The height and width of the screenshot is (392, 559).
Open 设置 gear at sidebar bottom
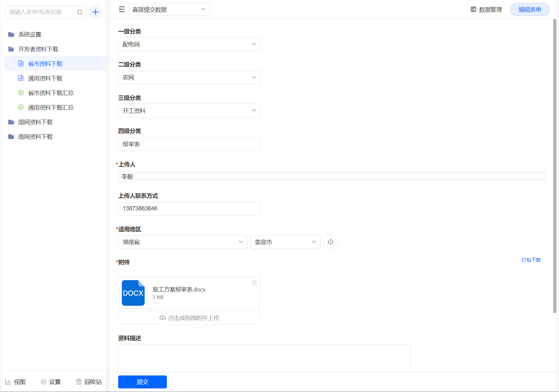51,382
